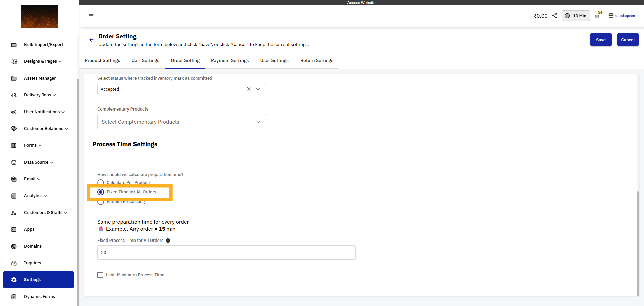Open the Complementary Products dropdown
The image size is (644, 306).
181,122
